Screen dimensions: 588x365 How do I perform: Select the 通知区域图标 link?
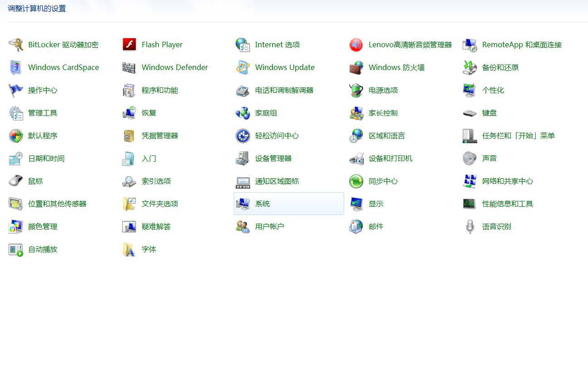pyautogui.click(x=277, y=181)
